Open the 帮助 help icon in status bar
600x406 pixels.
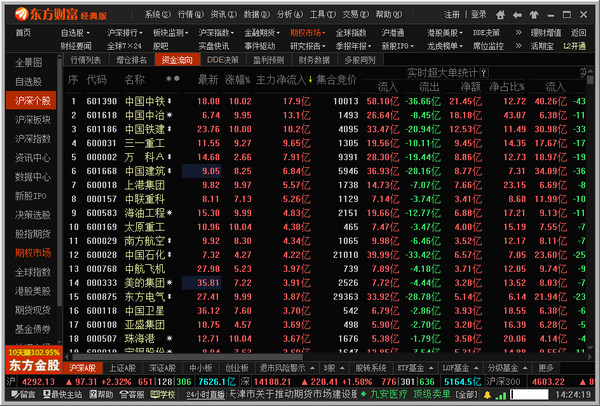point(101,394)
